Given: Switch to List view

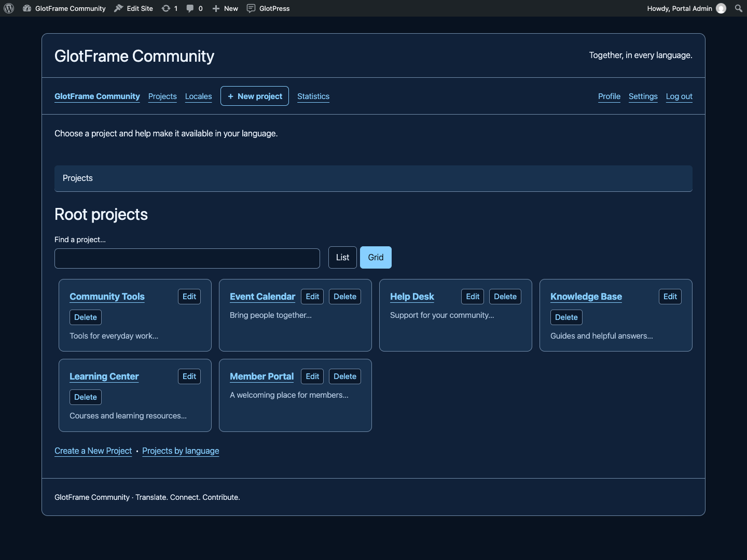Looking at the screenshot, I should click(x=342, y=257).
